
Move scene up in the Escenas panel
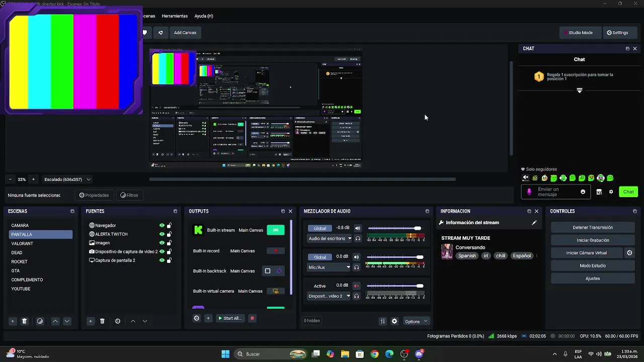pyautogui.click(x=55, y=321)
